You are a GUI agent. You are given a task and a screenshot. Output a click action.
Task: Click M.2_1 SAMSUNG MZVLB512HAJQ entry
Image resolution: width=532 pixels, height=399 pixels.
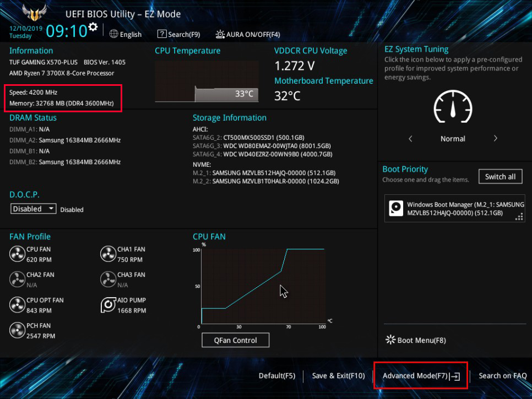[264, 173]
